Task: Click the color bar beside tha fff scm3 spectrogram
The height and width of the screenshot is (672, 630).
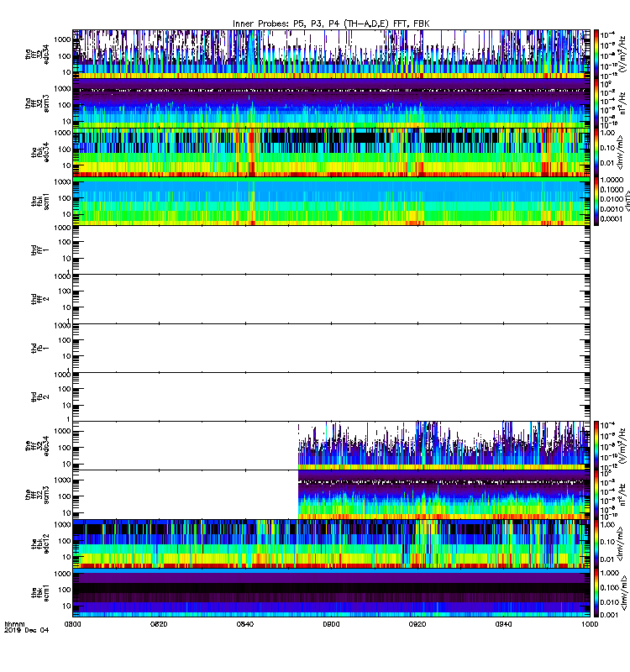Action: pyautogui.click(x=596, y=103)
